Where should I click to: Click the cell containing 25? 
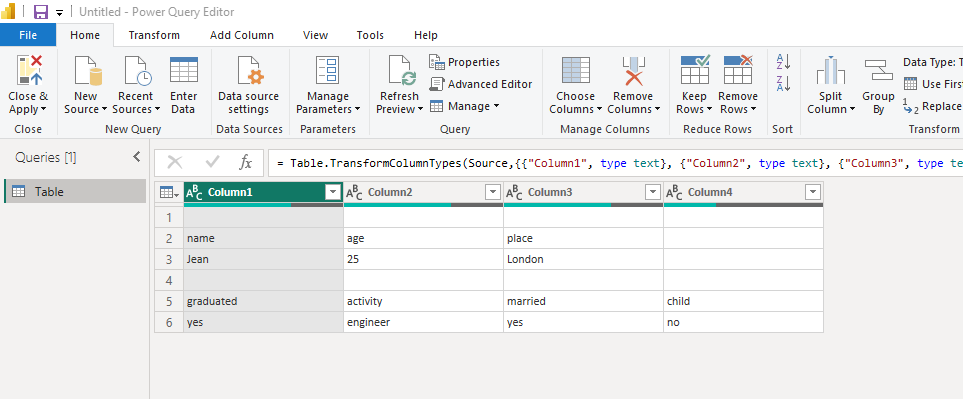tap(423, 259)
